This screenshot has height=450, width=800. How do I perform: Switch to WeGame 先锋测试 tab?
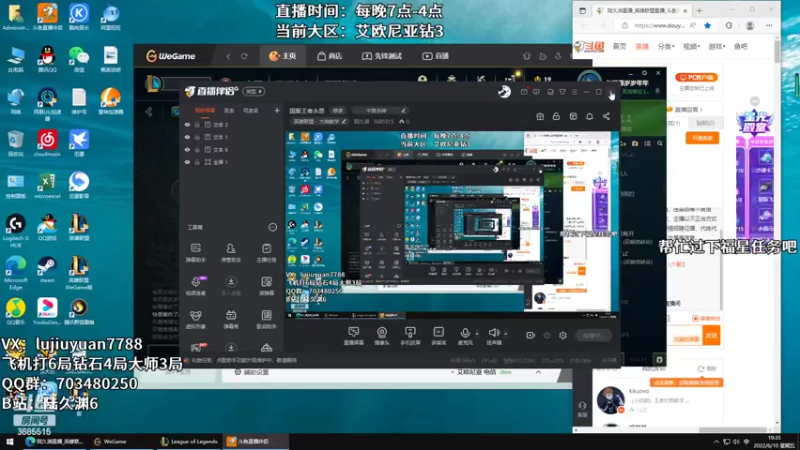click(382, 56)
